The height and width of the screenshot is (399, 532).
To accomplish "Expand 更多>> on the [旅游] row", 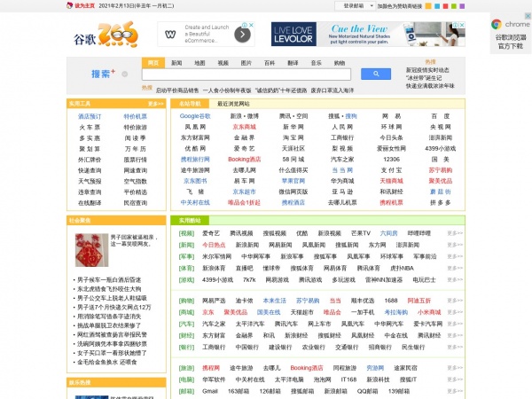I will 455,367.
